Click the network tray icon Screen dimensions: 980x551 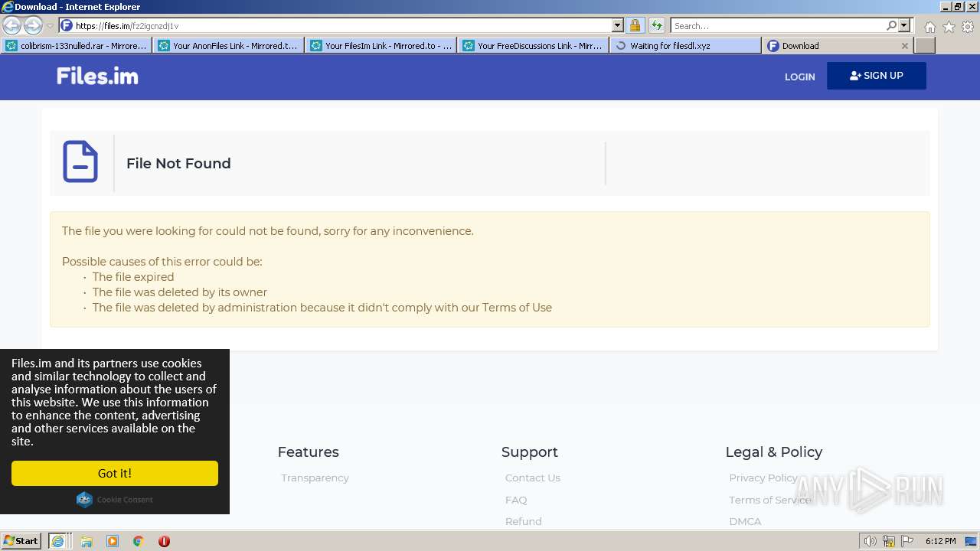pyautogui.click(x=889, y=541)
